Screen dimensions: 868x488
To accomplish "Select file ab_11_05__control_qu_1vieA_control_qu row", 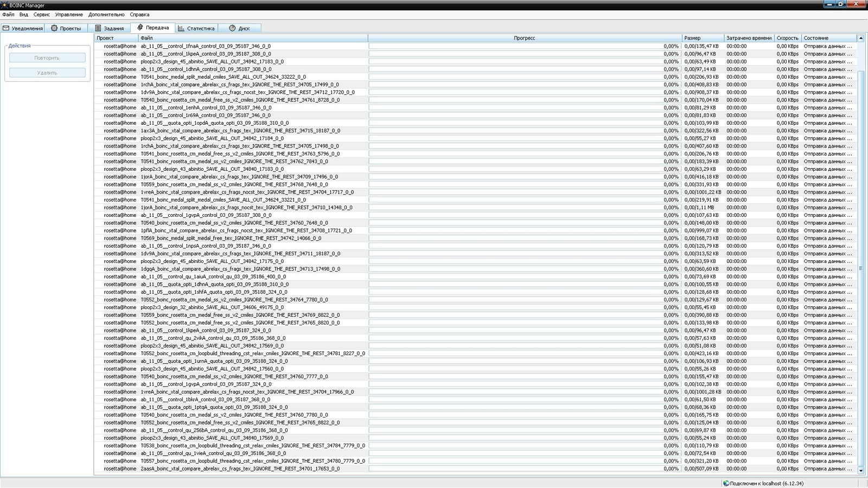I will click(213, 453).
